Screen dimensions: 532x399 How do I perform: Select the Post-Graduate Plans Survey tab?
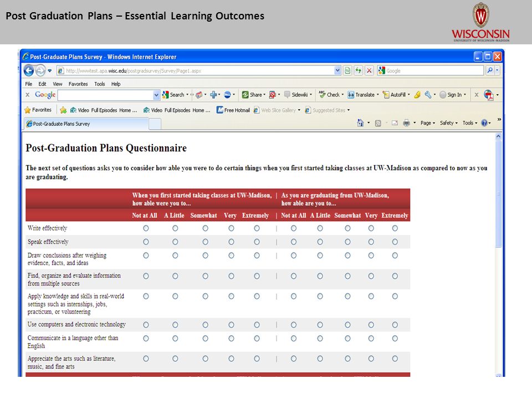coord(86,124)
